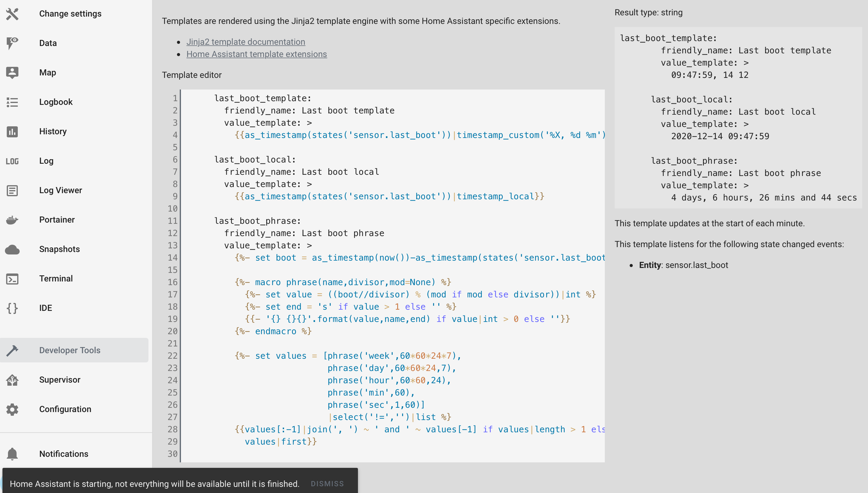Open the Log Viewer menu item
This screenshot has width=868, height=493.
tap(61, 190)
